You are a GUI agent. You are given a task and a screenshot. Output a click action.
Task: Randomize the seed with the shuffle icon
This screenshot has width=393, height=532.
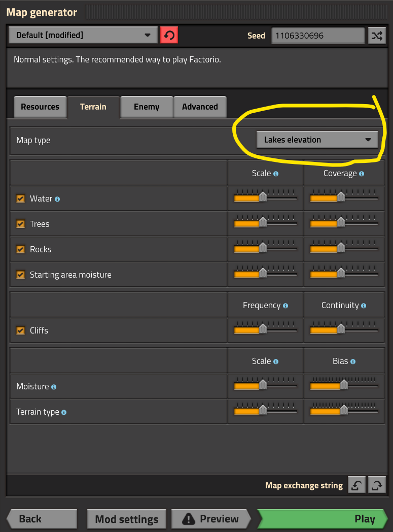tap(377, 36)
